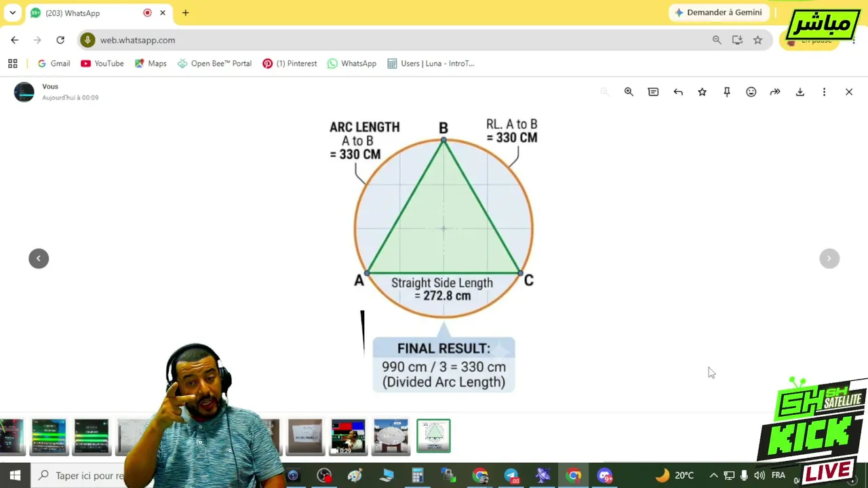Go back to the previous page

(15, 40)
